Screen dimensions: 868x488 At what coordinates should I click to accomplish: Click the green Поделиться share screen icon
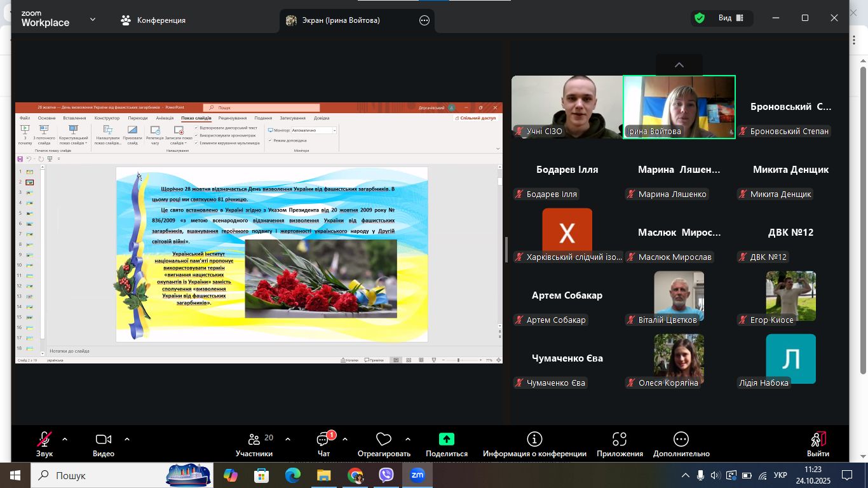[447, 440]
